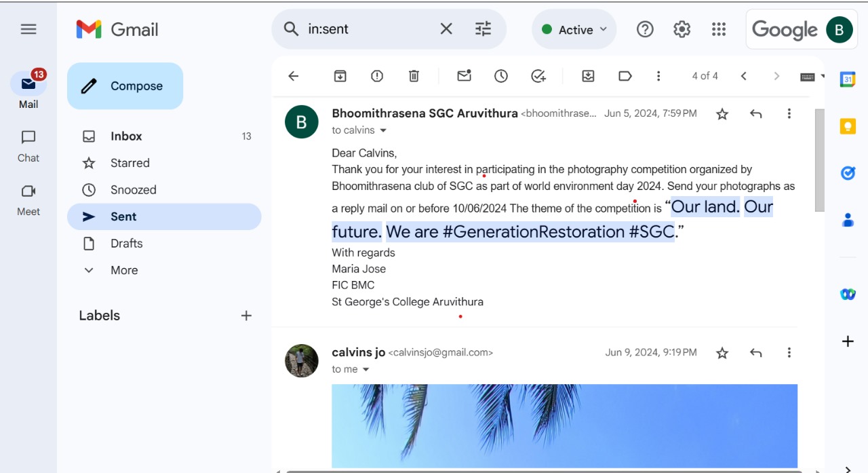Expand the More folders list
Image resolution: width=868 pixels, height=473 pixels.
coord(123,270)
